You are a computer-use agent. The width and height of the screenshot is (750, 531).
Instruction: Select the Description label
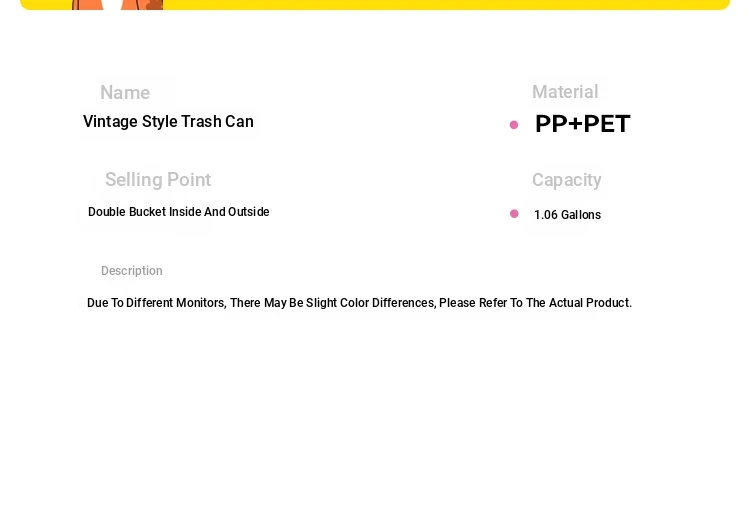tap(132, 271)
